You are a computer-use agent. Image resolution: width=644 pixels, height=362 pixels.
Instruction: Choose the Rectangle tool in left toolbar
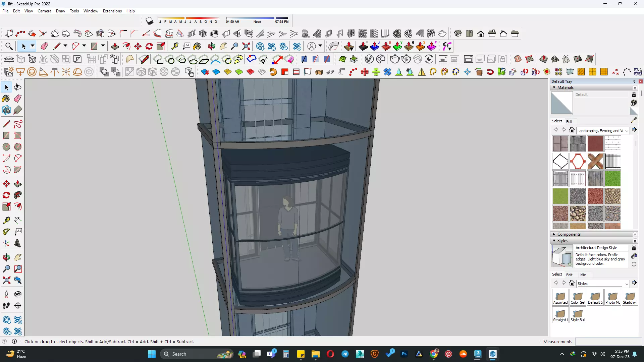pos(6,135)
